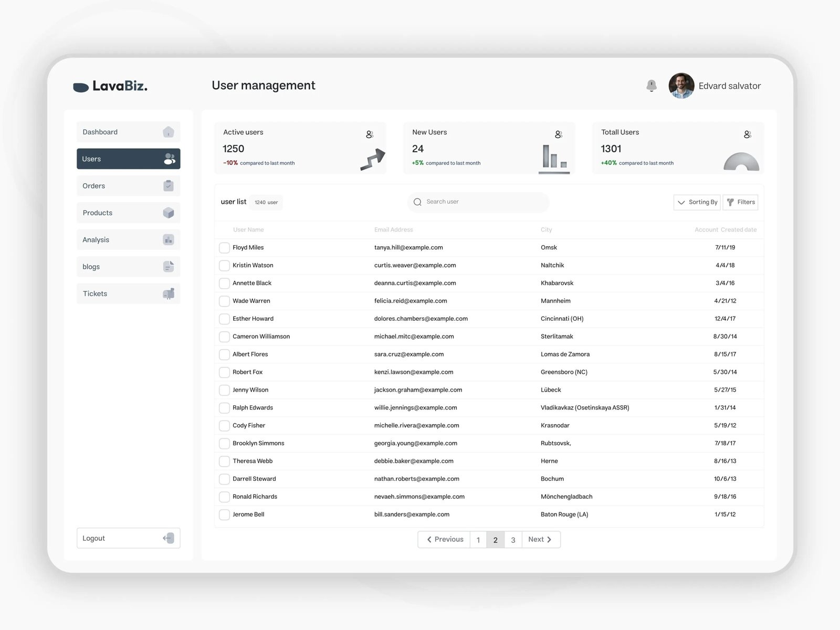
Task: Open Edvard salvator profile menu
Action: click(715, 86)
